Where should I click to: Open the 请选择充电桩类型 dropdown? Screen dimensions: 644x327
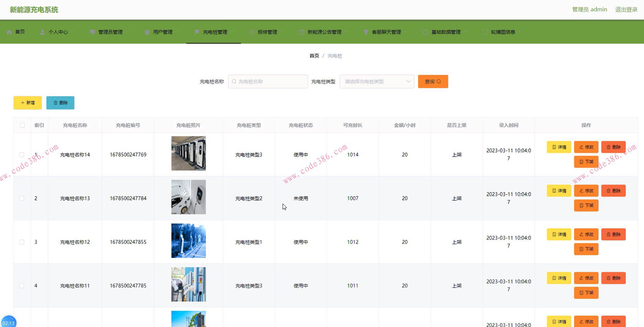[376, 81]
